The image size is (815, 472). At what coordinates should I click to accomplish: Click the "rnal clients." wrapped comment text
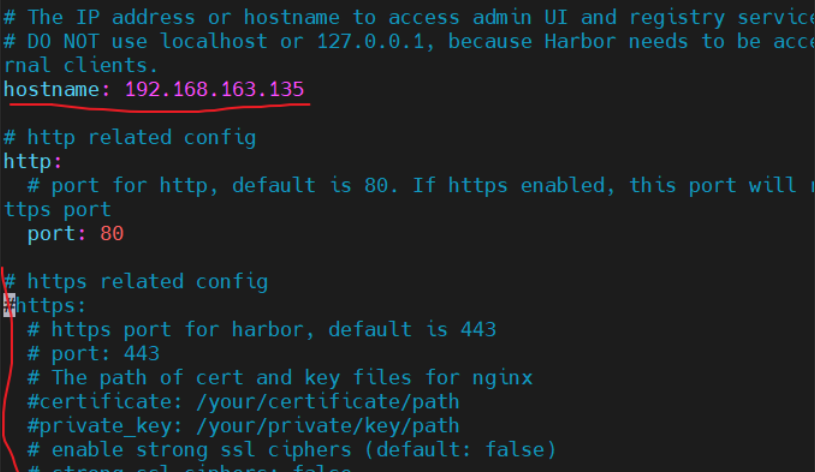point(80,66)
